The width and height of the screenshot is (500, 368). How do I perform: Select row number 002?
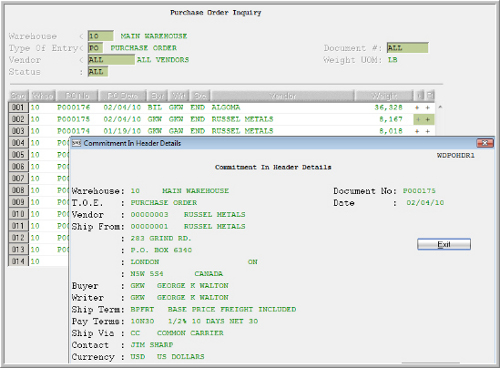click(18, 119)
